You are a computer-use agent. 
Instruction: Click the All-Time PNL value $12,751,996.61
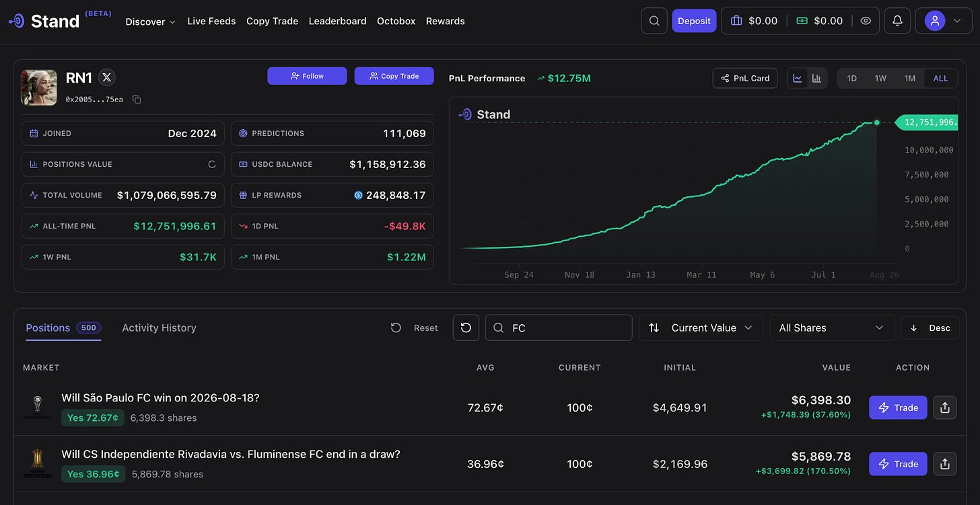click(x=175, y=226)
